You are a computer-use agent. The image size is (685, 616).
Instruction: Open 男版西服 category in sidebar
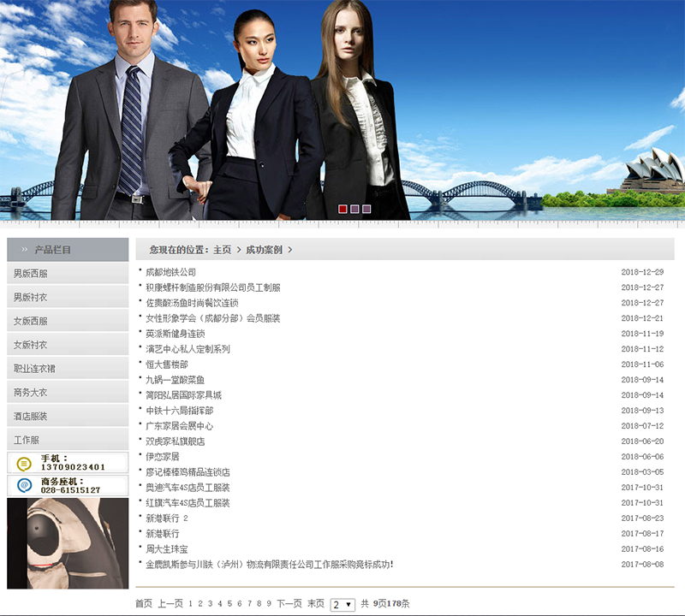[31, 274]
